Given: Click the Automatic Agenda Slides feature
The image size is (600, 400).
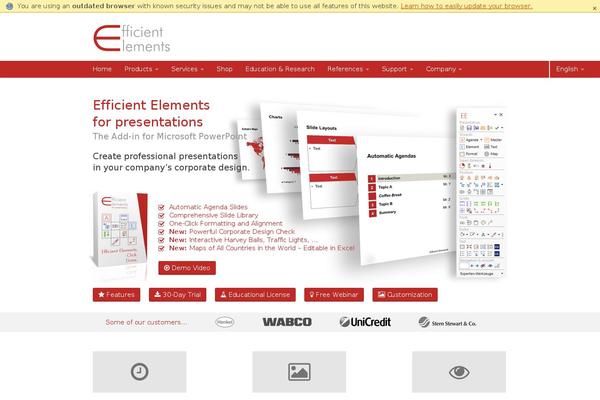Looking at the screenshot, I should click(208, 207).
